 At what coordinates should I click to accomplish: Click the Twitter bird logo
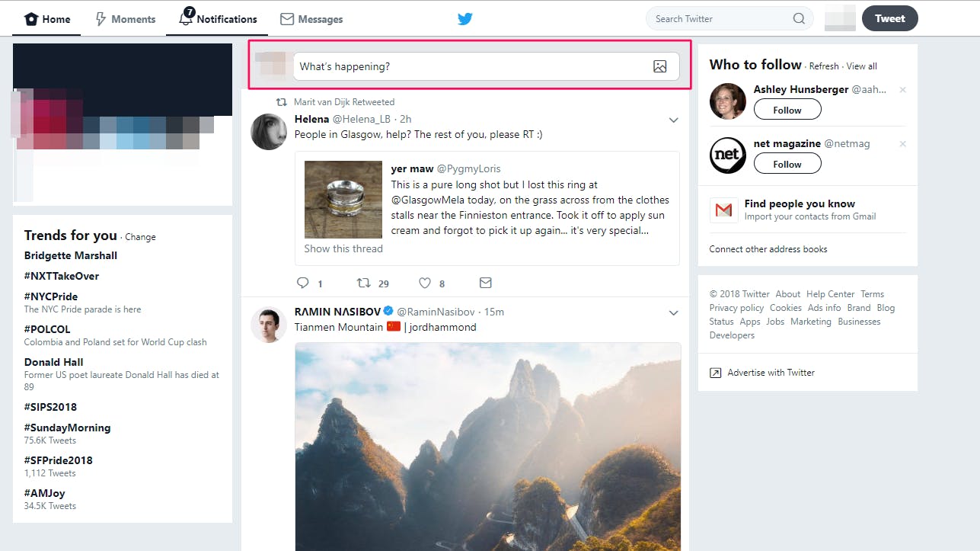coord(465,19)
